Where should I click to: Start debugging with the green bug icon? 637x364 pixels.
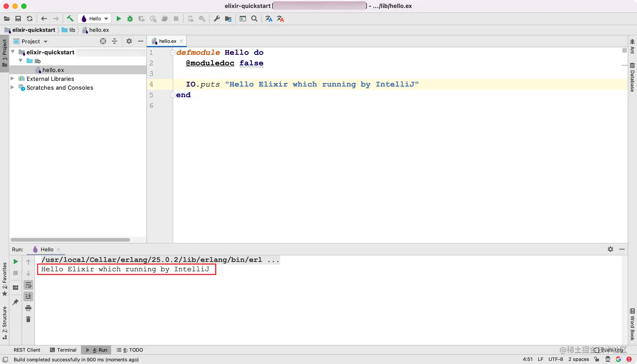(x=130, y=19)
